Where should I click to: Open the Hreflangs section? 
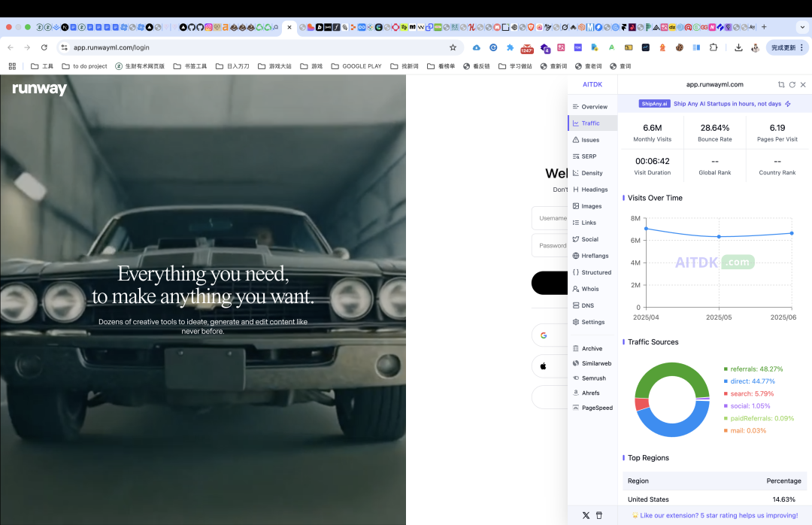tap(592, 256)
